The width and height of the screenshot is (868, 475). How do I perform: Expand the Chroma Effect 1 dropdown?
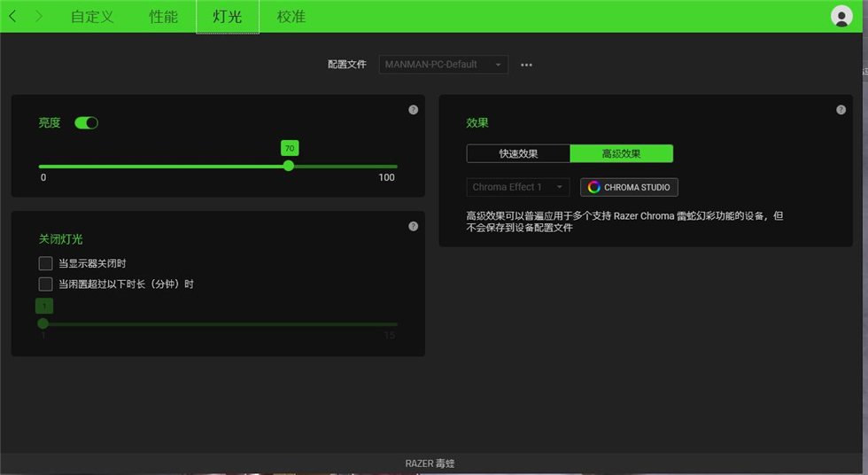[517, 187]
